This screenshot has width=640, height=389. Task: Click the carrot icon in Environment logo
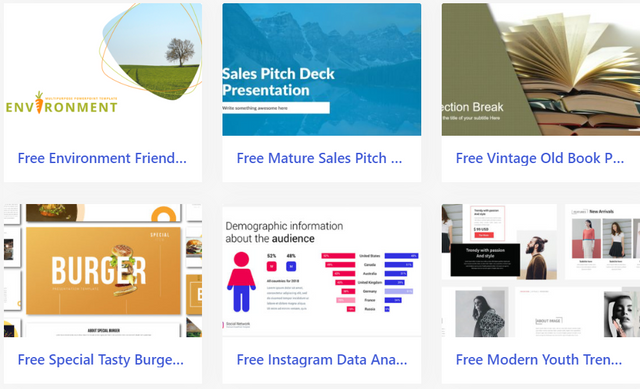pos(39,102)
